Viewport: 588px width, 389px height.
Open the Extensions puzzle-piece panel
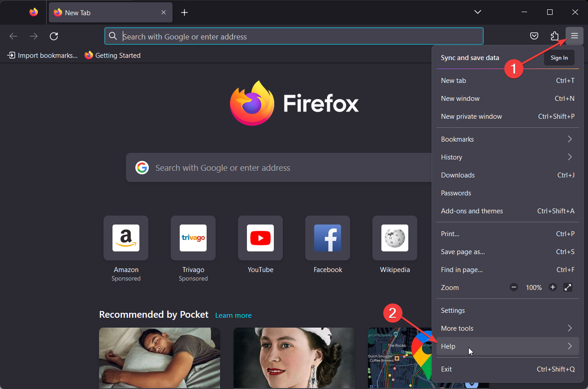[554, 36]
